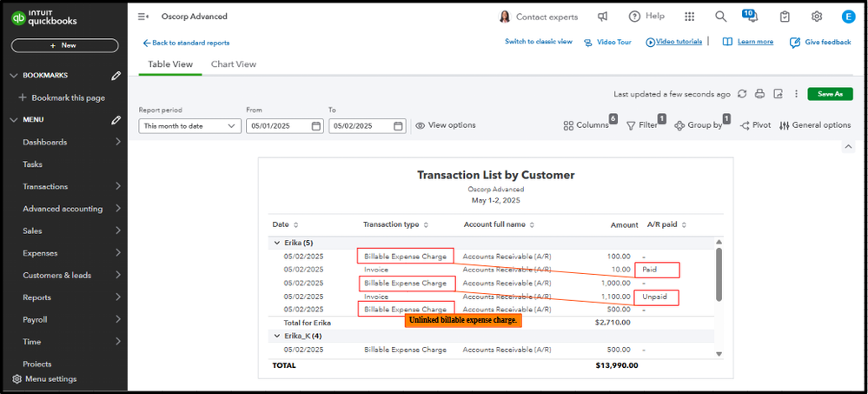The width and height of the screenshot is (868, 394).
Task: Open Expenses in the side menu
Action: pyautogui.click(x=40, y=253)
